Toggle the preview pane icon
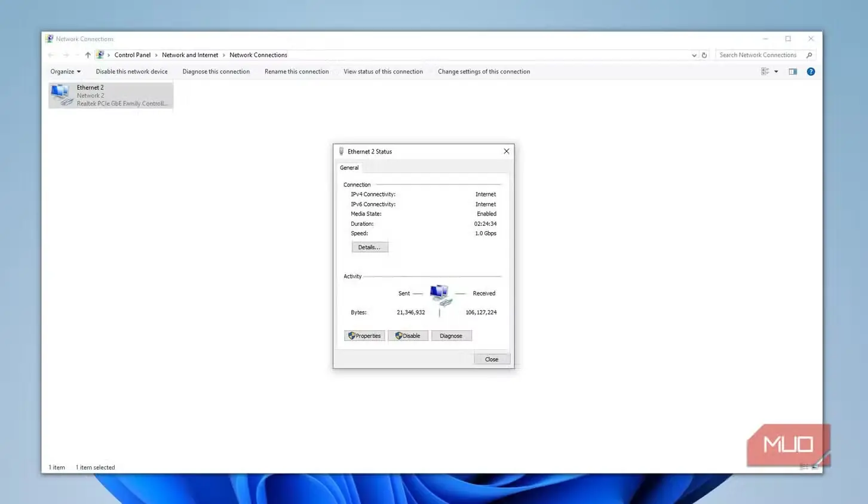868x504 pixels. click(793, 72)
